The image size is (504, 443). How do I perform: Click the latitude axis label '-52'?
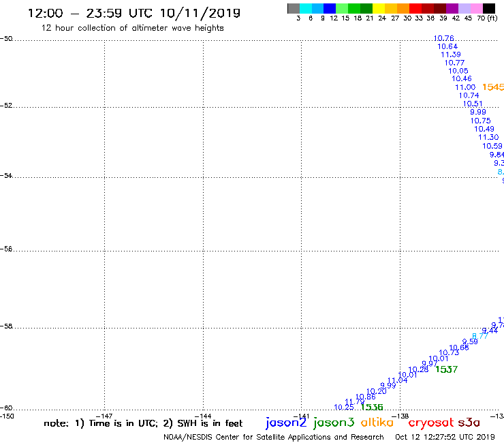point(6,106)
